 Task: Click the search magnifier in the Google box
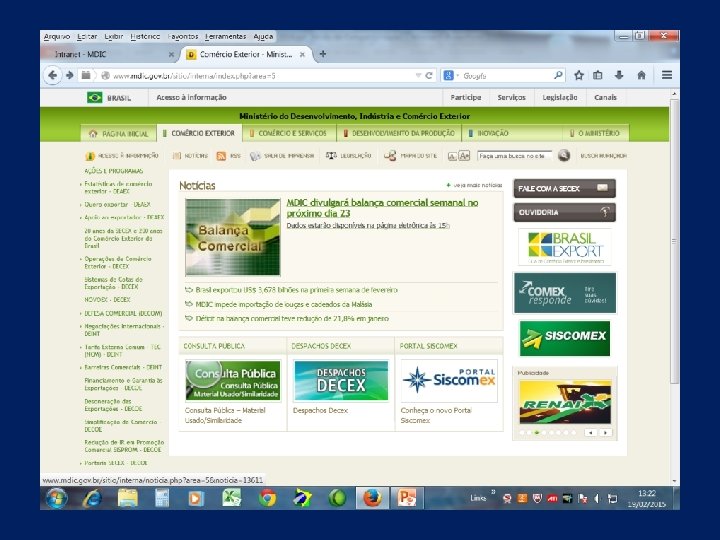pos(558,75)
